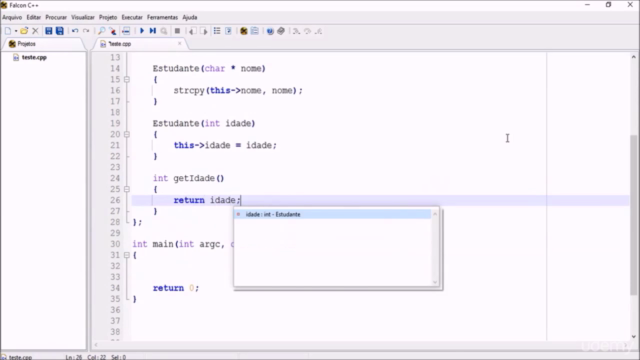Viewport: 640px width, 360px height.
Task: Click the packages book icon
Action: coord(281,31)
